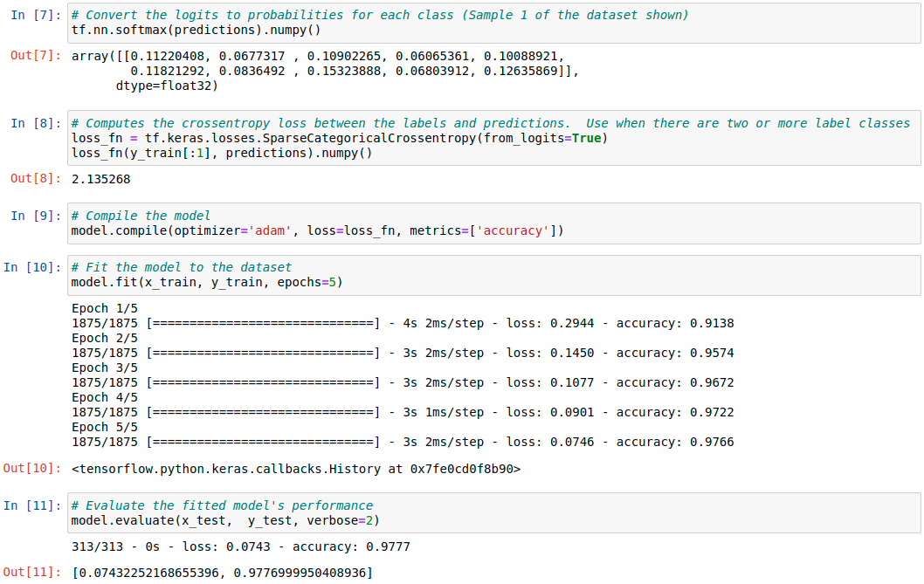Viewport: 924px width, 584px height.
Task: Click the Out[11] prompt label
Action: (x=31, y=572)
